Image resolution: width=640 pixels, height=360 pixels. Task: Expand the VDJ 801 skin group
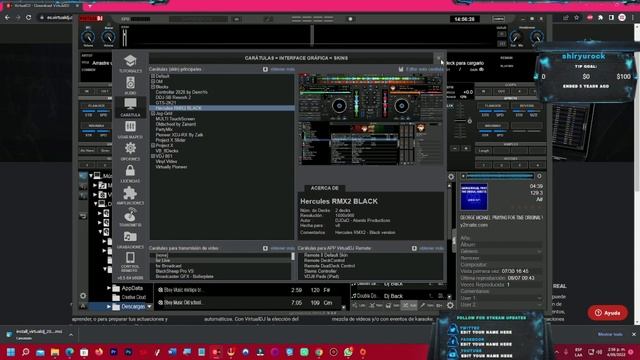(x=153, y=156)
